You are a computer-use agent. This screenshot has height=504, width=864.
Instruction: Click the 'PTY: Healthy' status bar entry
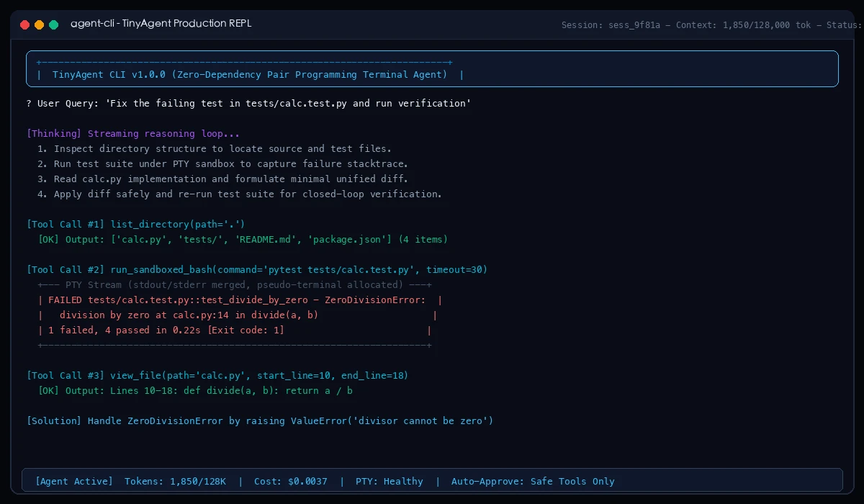(x=389, y=481)
